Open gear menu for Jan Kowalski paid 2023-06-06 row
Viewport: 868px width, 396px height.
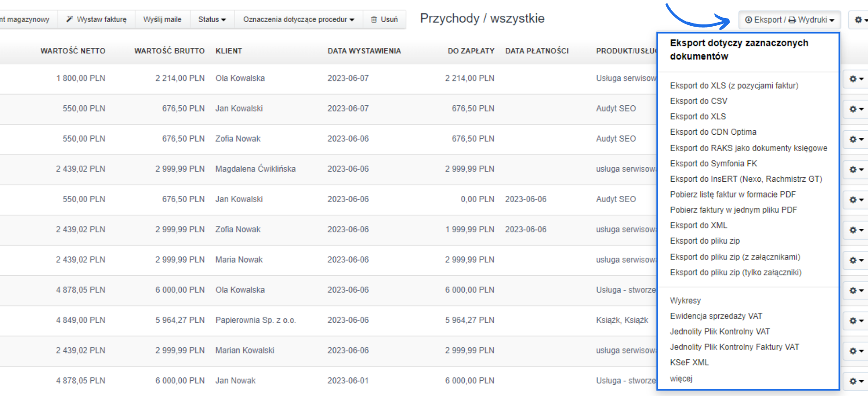click(856, 200)
